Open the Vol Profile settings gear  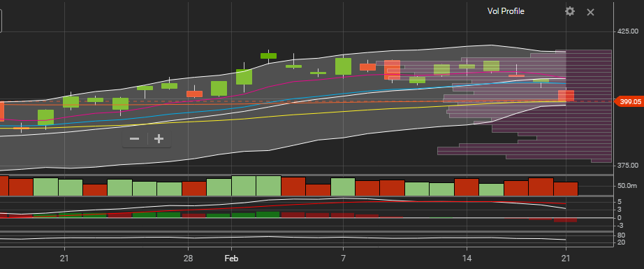pyautogui.click(x=570, y=11)
